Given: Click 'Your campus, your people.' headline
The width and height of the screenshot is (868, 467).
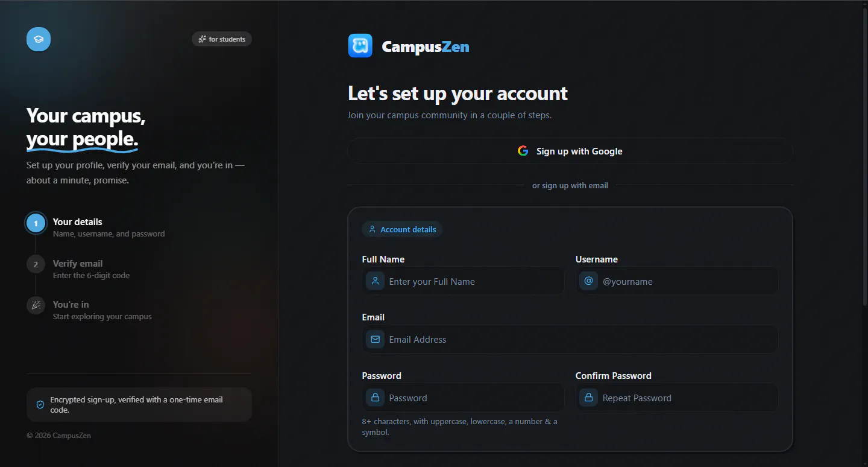Looking at the screenshot, I should 86,127.
